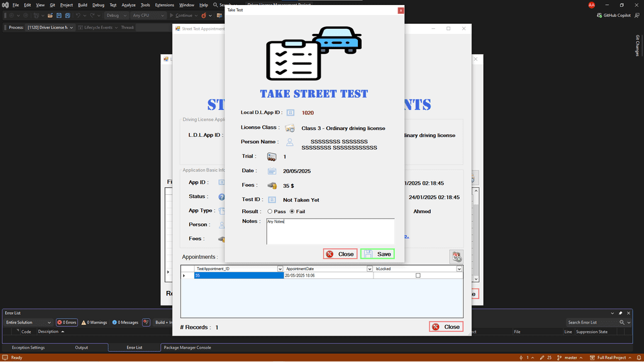Click the Continue debugging button
Screen dimensions: 644x362
(181, 16)
